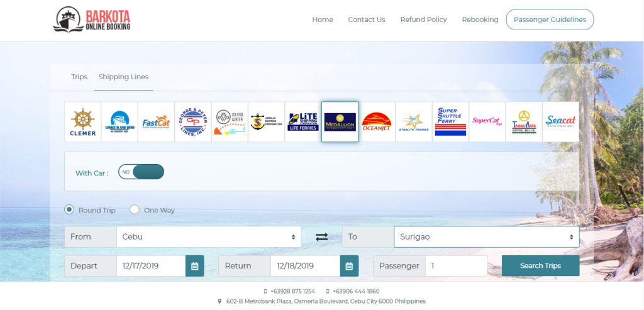Viewport: 644px width, 310px height.
Task: Click the Depart date field 12/17/2019
Action: pos(151,265)
